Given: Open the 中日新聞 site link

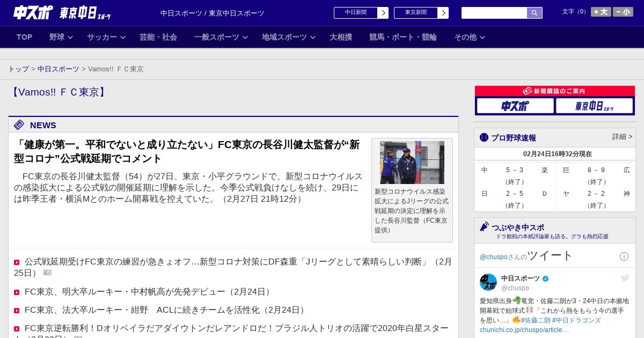Looking at the screenshot, I should click(361, 13).
